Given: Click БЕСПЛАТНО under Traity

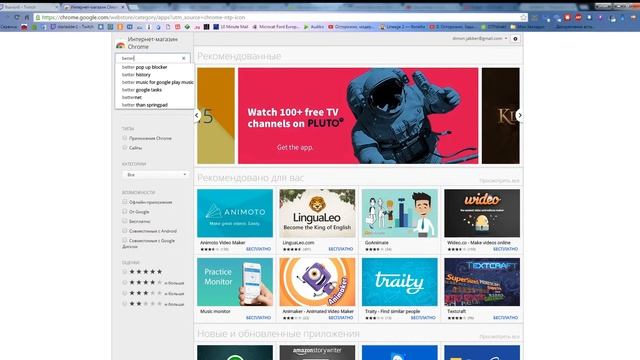Looking at the screenshot, I should click(x=423, y=317).
